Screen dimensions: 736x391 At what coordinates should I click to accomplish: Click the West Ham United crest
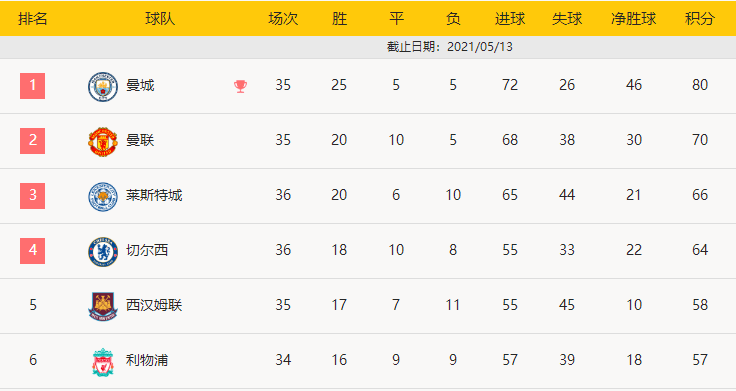pos(103,307)
